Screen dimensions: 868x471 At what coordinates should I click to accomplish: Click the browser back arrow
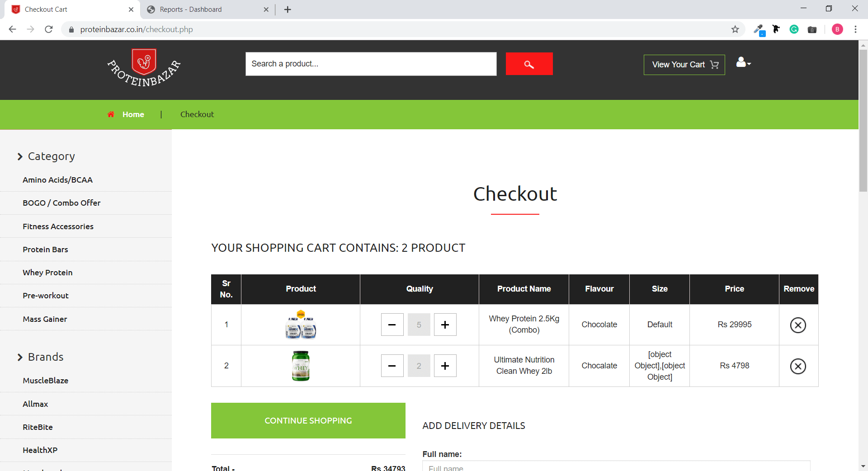pos(12,29)
